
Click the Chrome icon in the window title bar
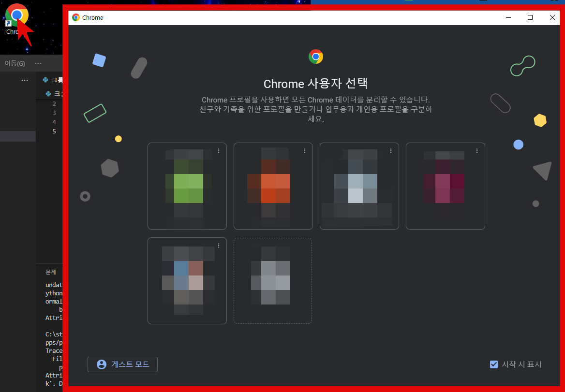[75, 17]
